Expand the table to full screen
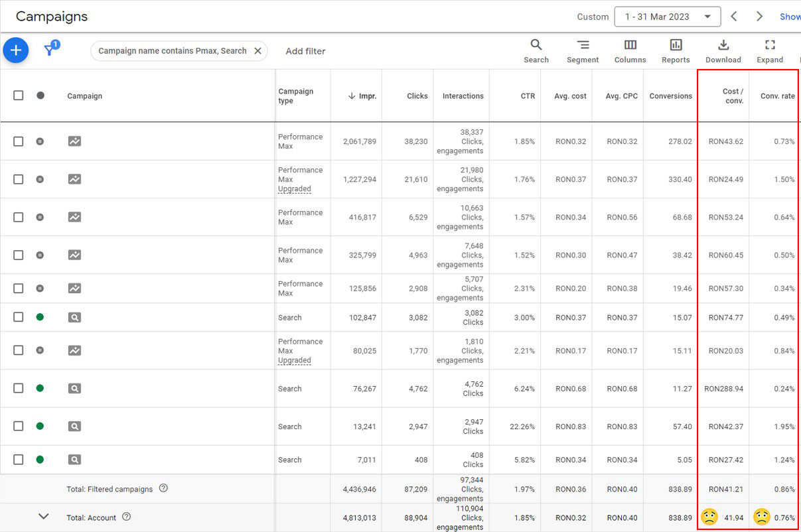The height and width of the screenshot is (532, 801). (770, 51)
